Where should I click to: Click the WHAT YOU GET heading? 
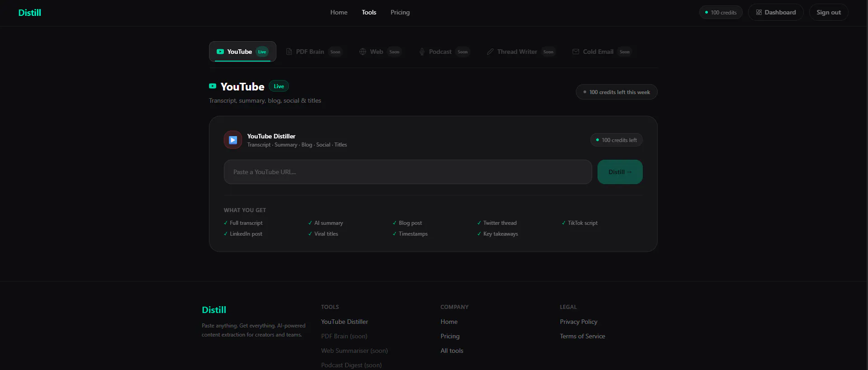pyautogui.click(x=245, y=210)
